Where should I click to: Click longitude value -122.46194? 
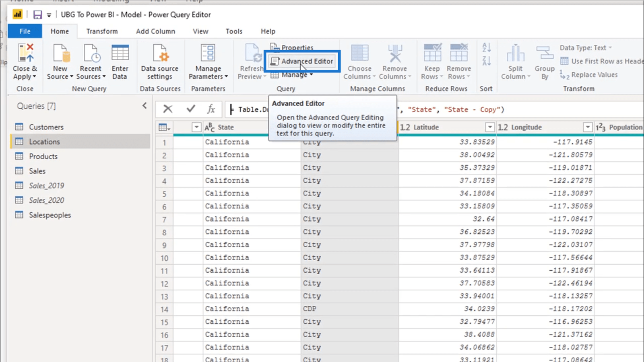[x=545, y=283]
